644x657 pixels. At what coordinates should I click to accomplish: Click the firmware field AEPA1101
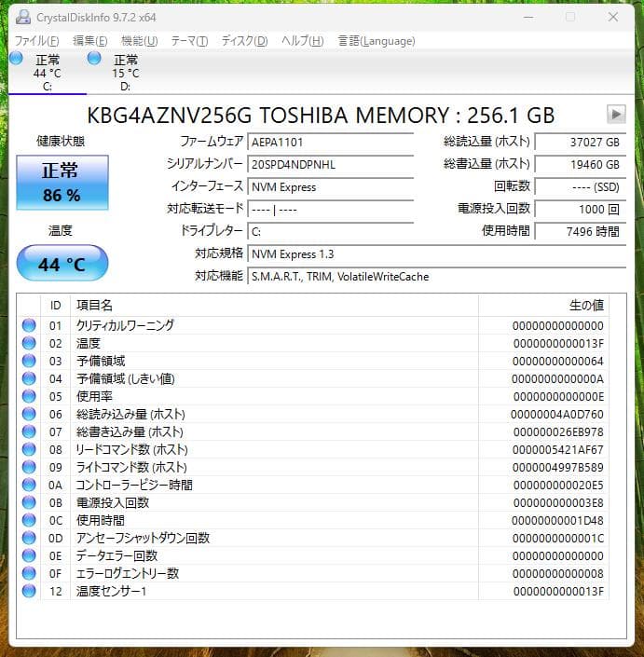pos(331,142)
